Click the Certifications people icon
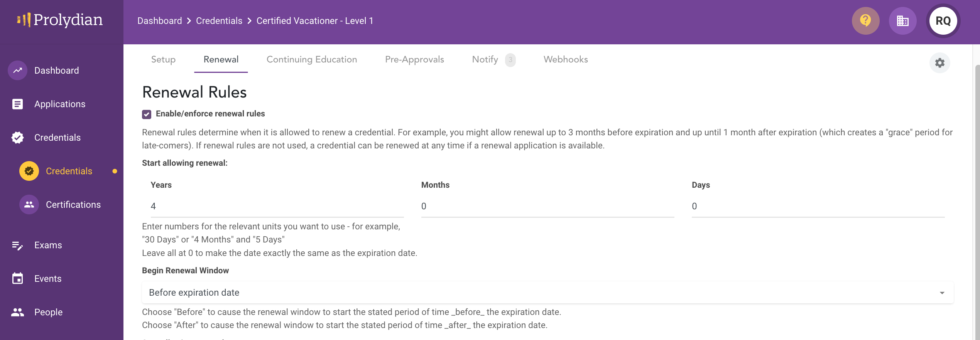 29,205
